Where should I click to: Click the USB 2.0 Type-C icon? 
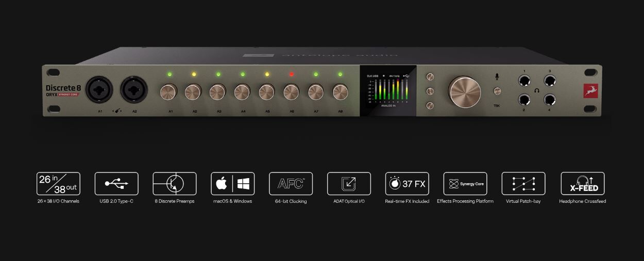pyautogui.click(x=116, y=184)
